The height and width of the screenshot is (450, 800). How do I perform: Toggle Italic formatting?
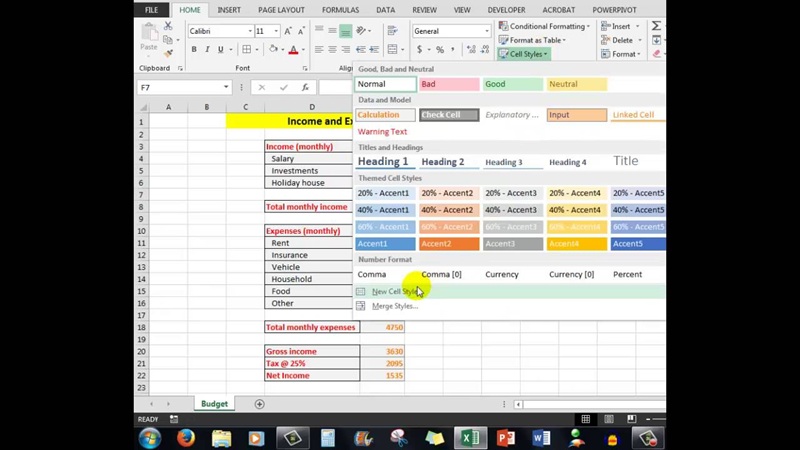point(207,49)
